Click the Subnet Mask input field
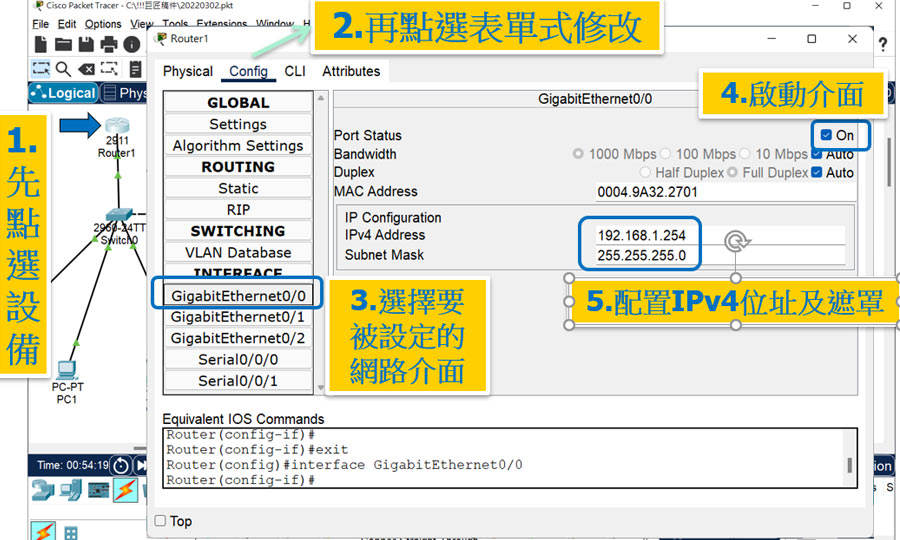 coord(720,255)
